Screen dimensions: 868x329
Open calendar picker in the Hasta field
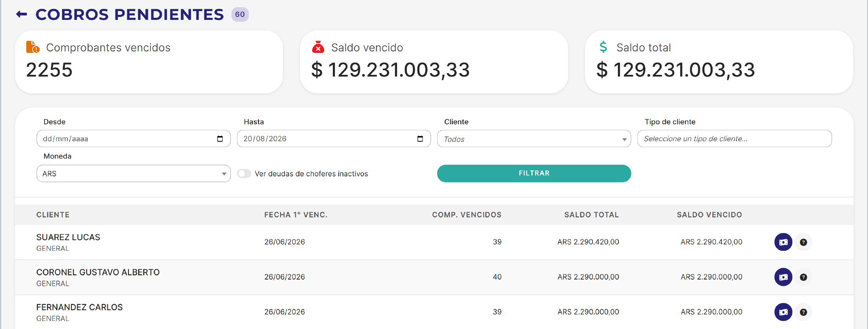coord(420,139)
